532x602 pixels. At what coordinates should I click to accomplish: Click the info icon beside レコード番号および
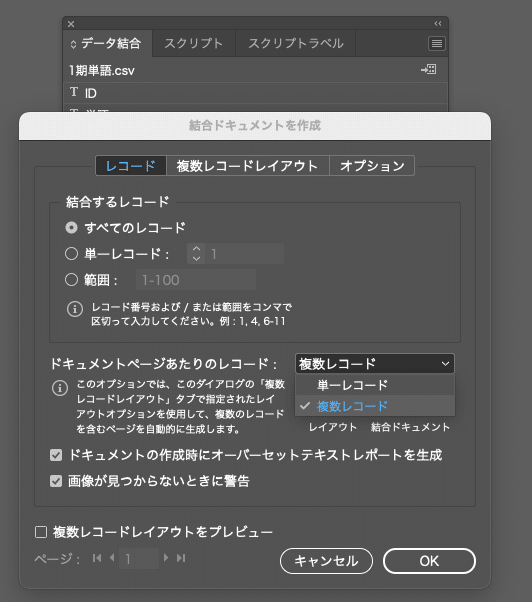(75, 309)
